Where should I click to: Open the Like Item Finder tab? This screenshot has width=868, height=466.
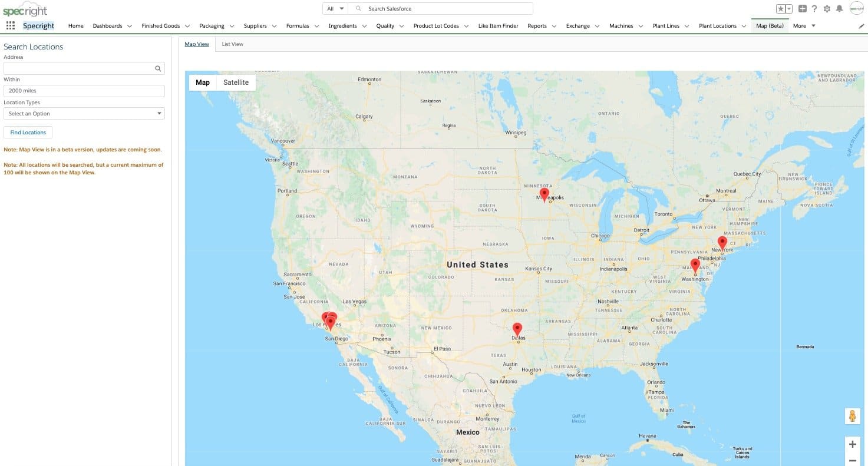tap(498, 26)
